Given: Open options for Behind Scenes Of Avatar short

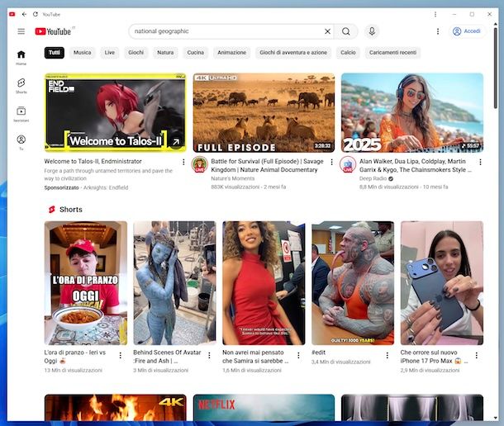Looking at the screenshot, I should click(209, 355).
